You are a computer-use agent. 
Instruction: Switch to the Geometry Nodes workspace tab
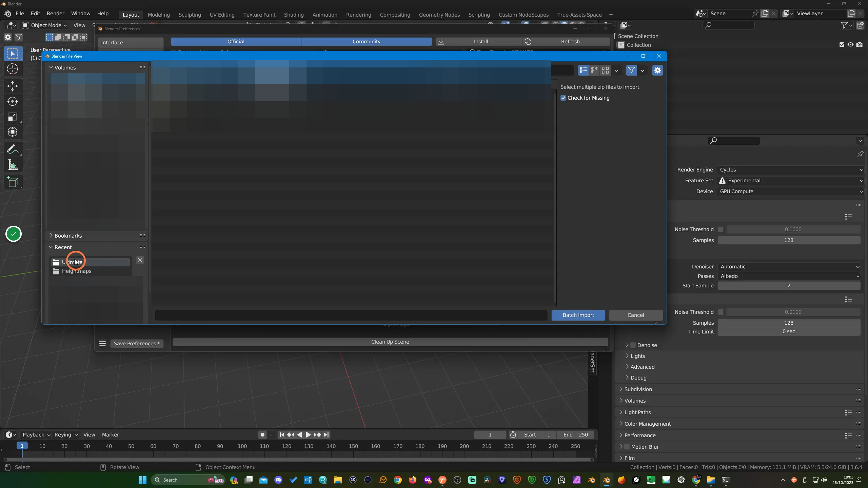point(439,15)
